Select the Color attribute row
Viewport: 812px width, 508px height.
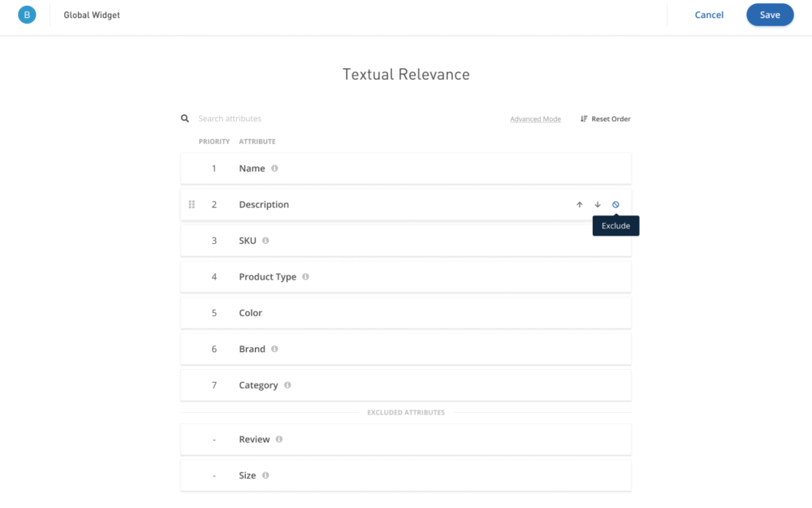406,313
